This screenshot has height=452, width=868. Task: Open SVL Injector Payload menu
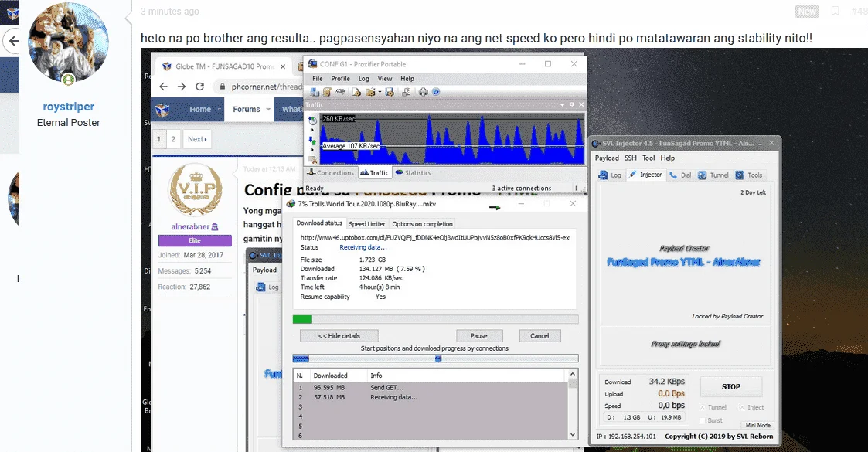[x=607, y=158]
